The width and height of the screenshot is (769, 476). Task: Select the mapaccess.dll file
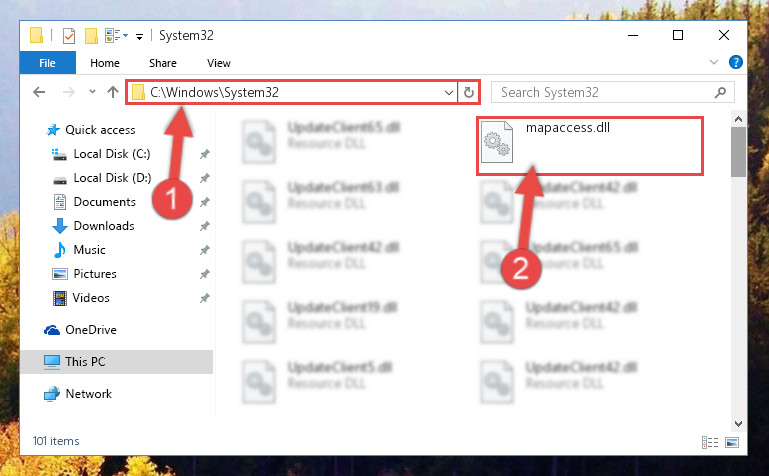pyautogui.click(x=590, y=146)
